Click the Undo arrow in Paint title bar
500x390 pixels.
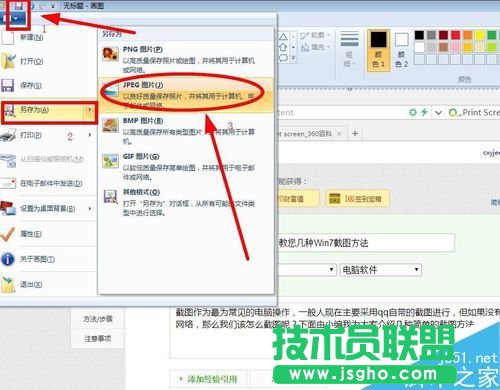click(32, 6)
